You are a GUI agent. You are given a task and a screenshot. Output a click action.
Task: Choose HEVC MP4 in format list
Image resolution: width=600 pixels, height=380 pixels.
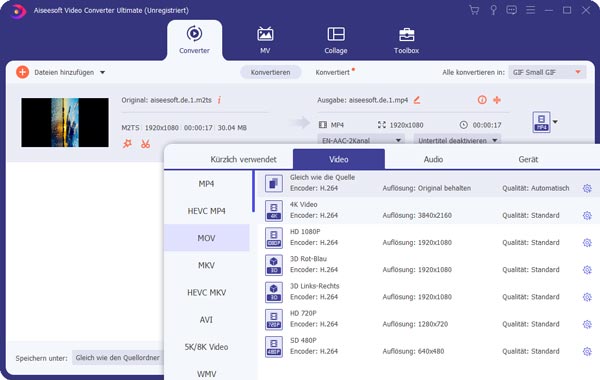pos(207,211)
